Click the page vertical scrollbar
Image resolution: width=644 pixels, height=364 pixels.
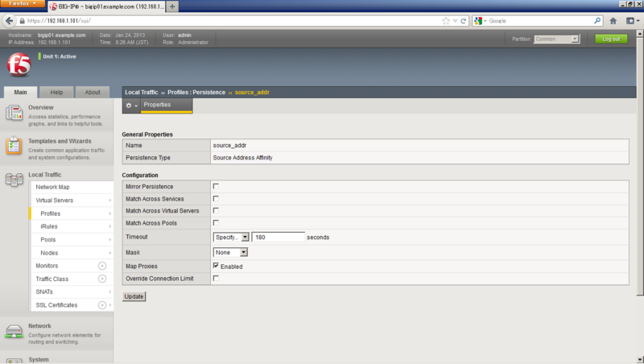click(640, 164)
